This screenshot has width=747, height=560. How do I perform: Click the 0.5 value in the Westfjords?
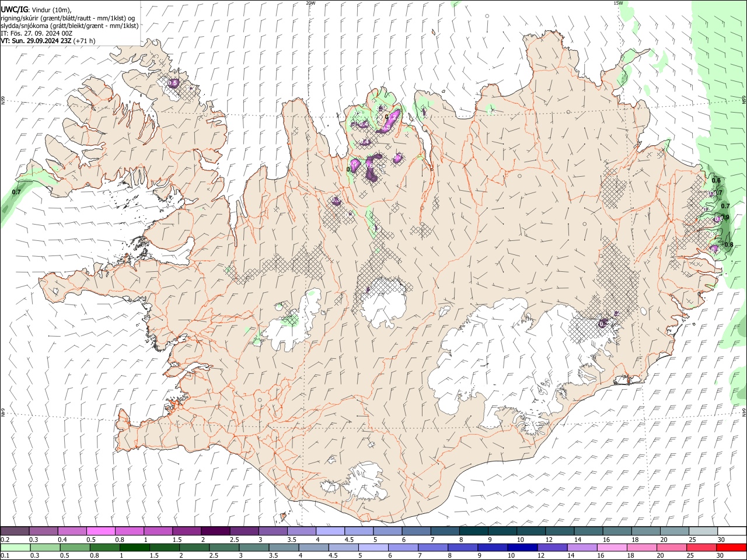[173, 83]
